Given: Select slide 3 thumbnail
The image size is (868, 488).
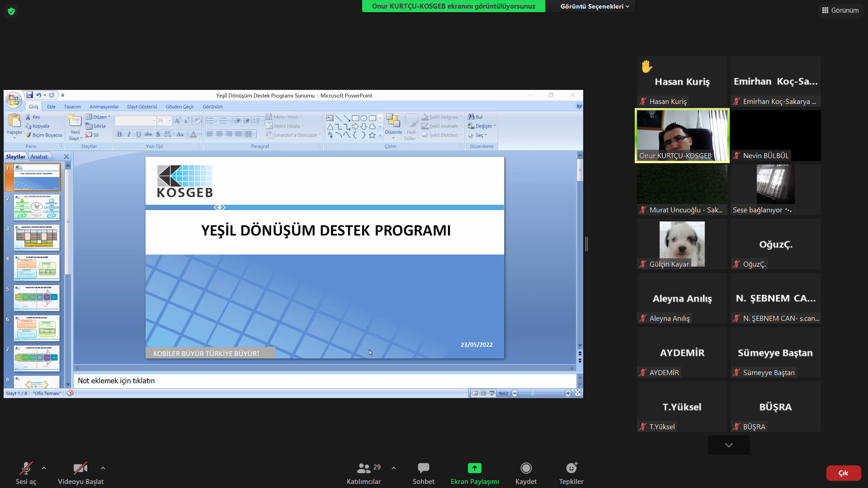Looking at the screenshot, I should pos(37,237).
